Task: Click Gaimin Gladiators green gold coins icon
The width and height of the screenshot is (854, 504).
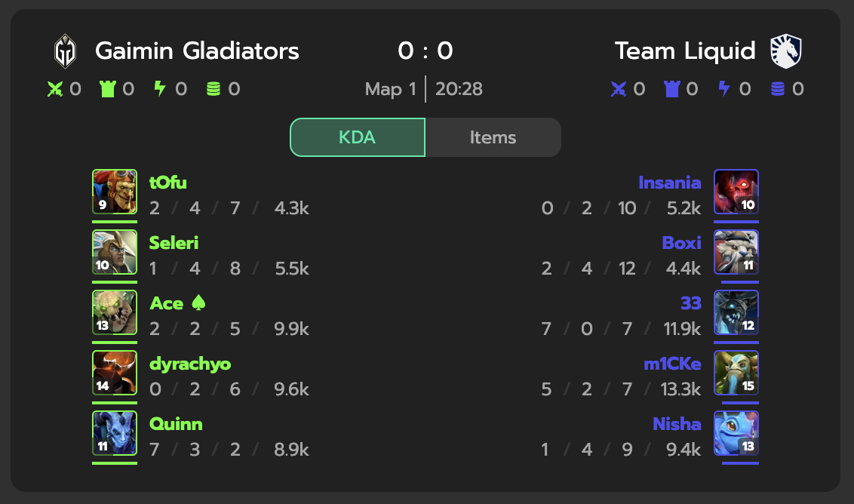Action: (x=213, y=89)
